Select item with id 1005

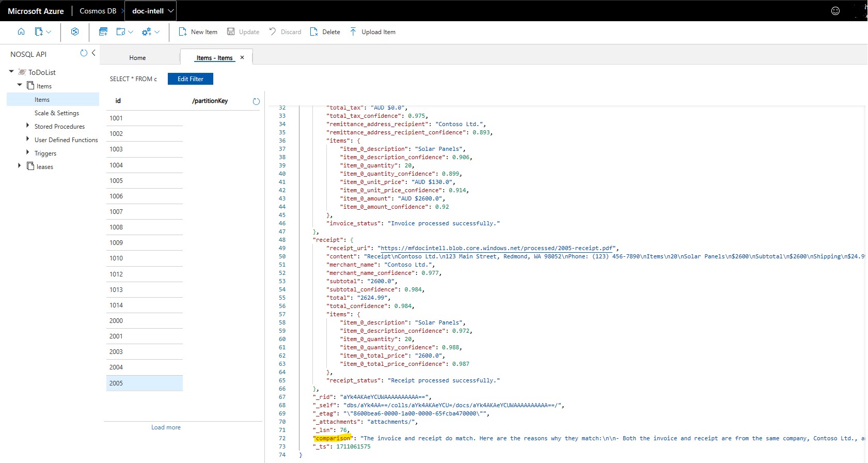(145, 180)
